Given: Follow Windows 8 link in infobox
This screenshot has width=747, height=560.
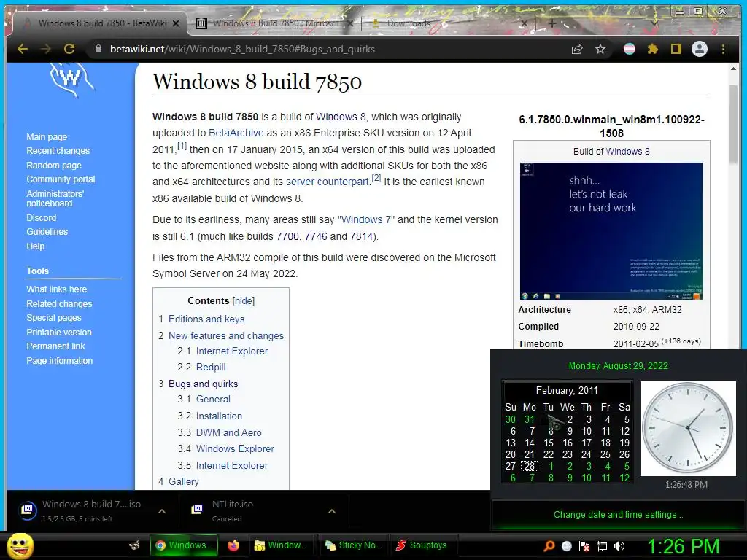Looking at the screenshot, I should click(x=628, y=152).
